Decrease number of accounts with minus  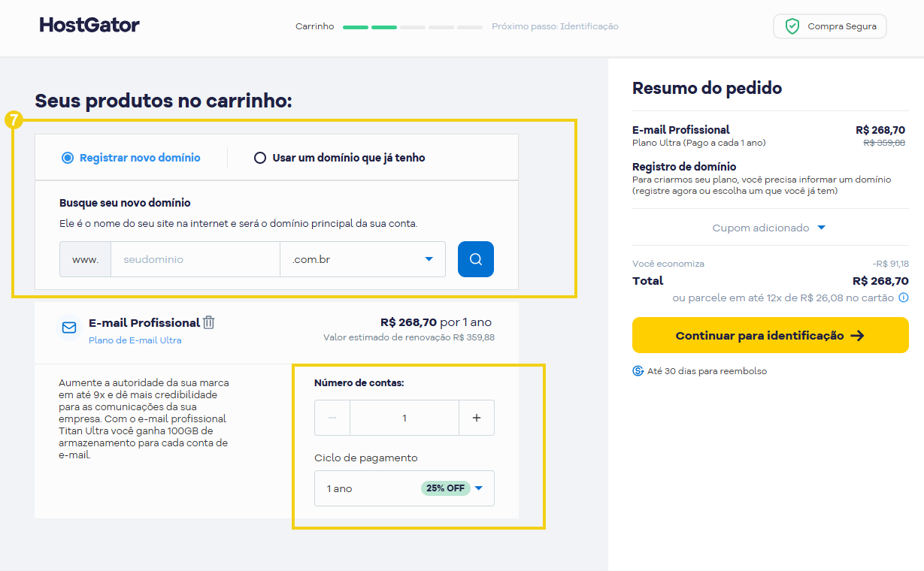tap(332, 418)
